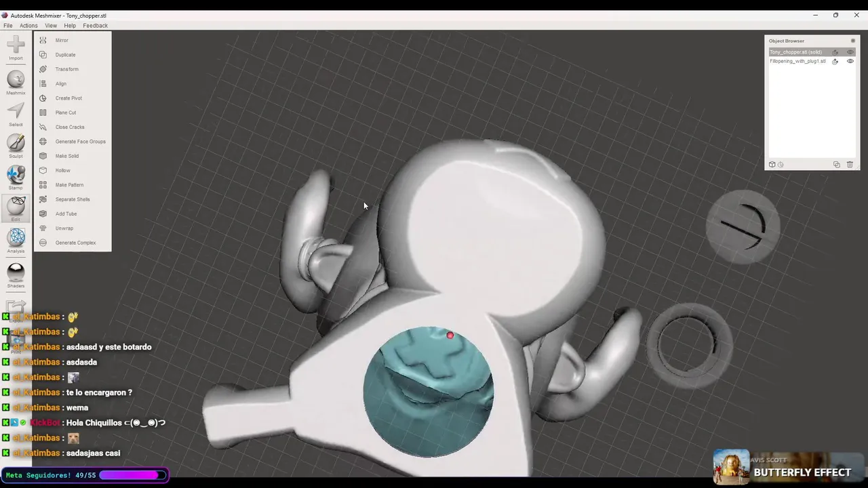Screen dimensions: 868x488
Task: Click the cube icon in Object Browser footer
Action: pyautogui.click(x=772, y=165)
